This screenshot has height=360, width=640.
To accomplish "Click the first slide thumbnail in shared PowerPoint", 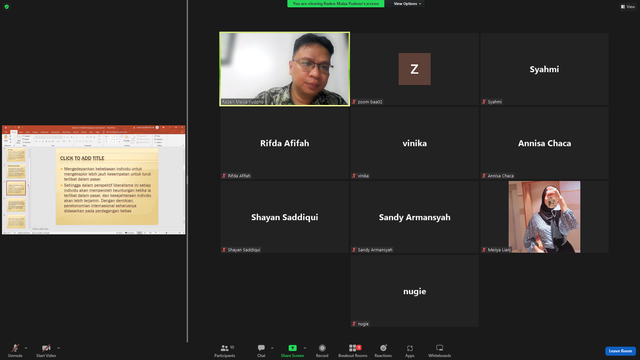I will pos(16,155).
